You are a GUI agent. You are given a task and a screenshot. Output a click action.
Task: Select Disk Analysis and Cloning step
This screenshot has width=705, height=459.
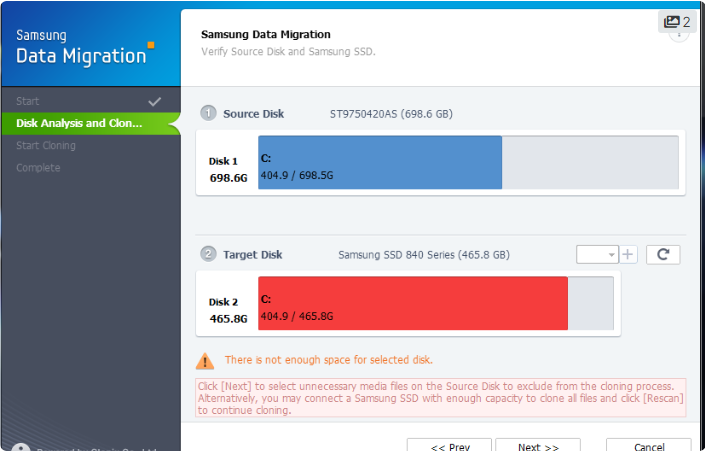click(x=91, y=123)
